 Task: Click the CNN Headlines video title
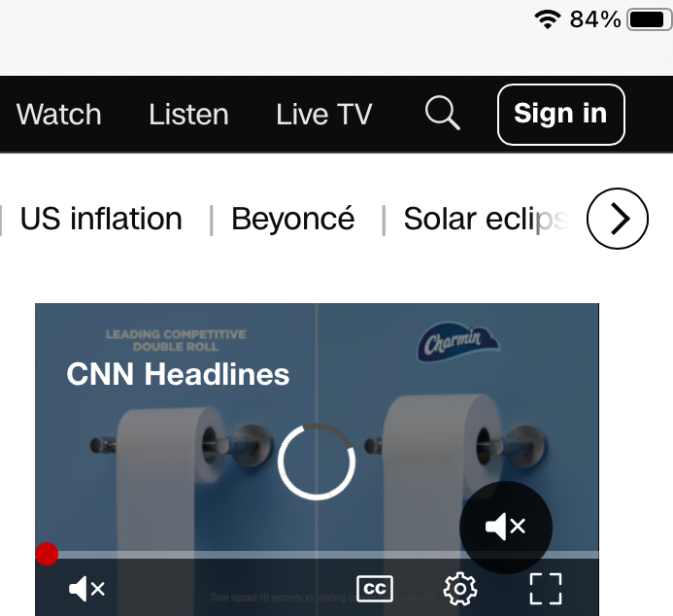[x=178, y=374]
